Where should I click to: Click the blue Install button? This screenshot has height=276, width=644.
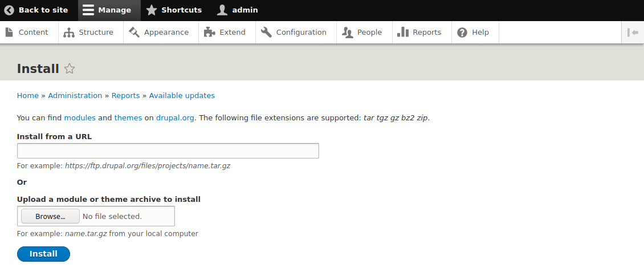(x=43, y=254)
